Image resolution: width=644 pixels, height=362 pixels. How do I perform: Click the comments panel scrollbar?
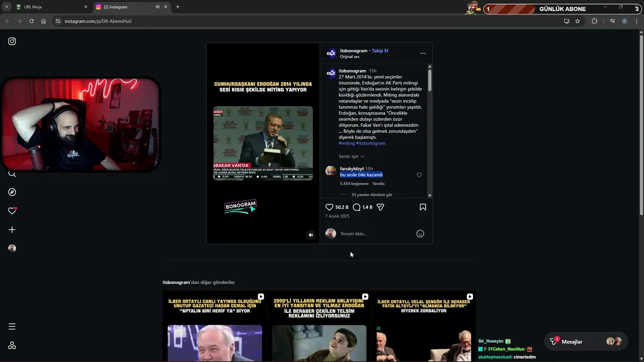click(x=430, y=80)
